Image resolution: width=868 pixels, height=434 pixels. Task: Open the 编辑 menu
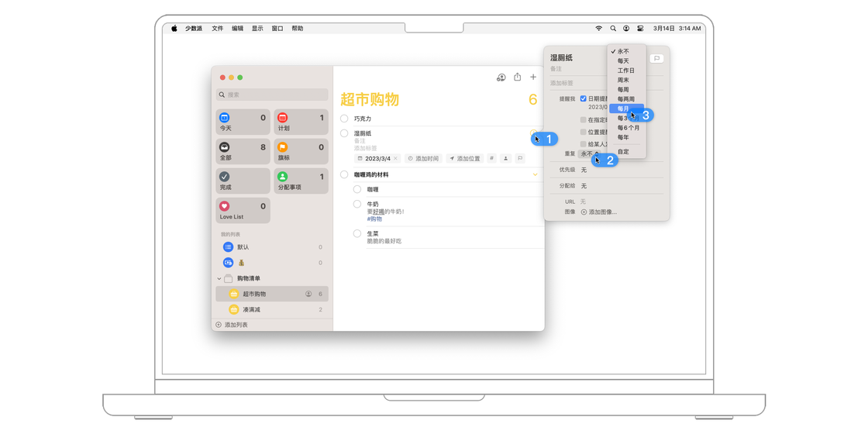[237, 28]
